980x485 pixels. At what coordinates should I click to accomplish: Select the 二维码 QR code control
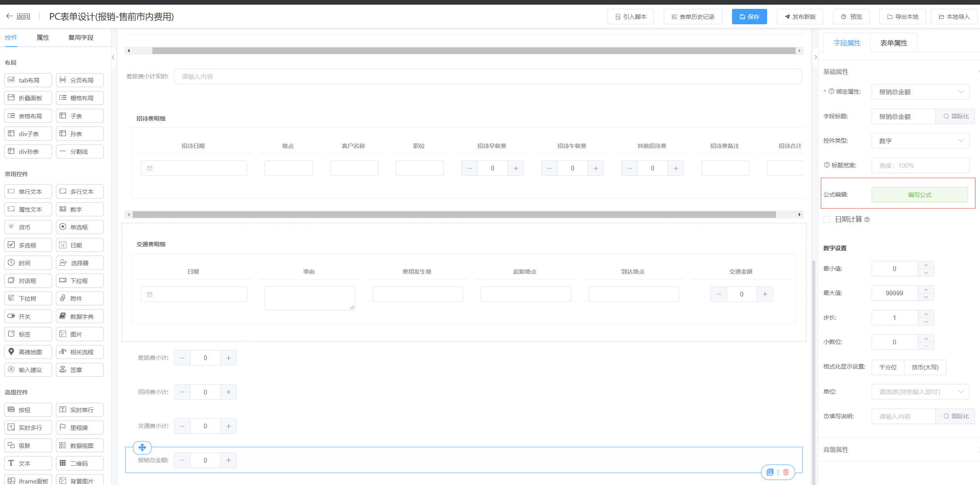[79, 463]
